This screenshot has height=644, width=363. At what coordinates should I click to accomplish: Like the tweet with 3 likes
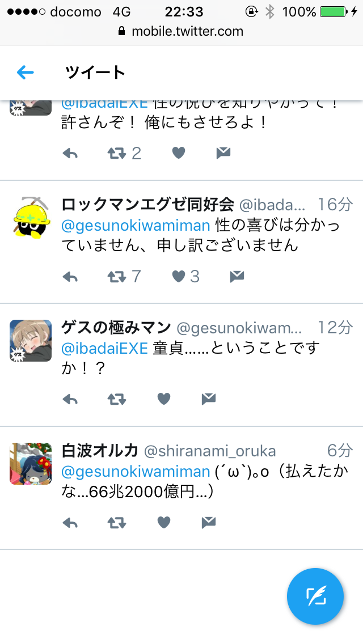tap(179, 277)
